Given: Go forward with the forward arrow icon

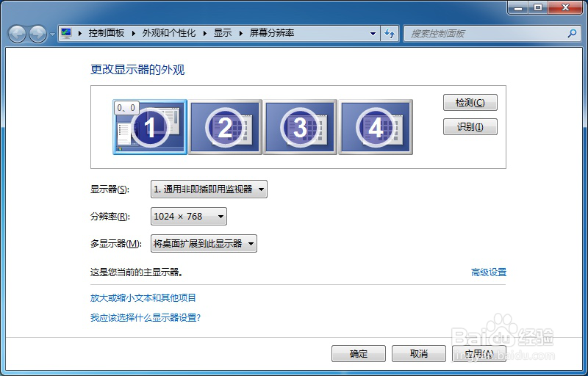Looking at the screenshot, I should tap(37, 34).
